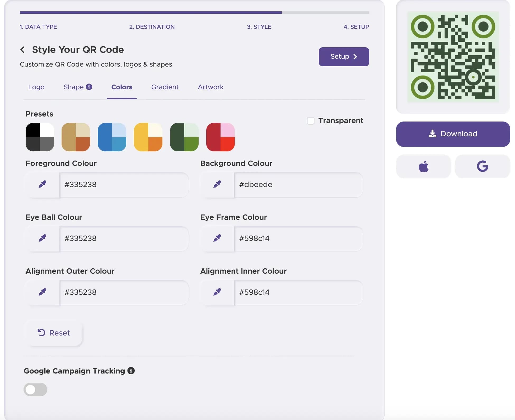Apply the yellow and orange preset
The image size is (515, 420).
coord(148,137)
